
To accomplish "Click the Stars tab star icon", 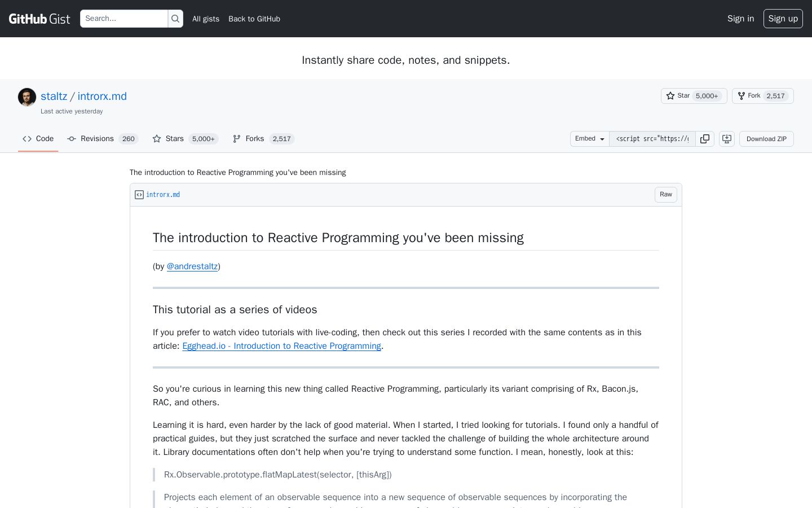I will click(157, 139).
